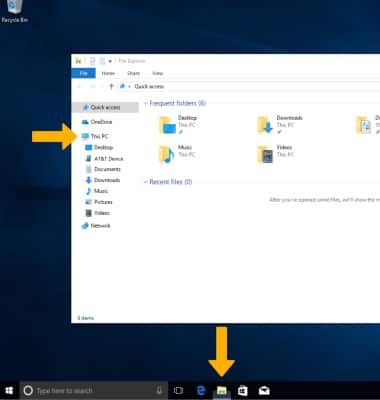Click the Task View icon

pyautogui.click(x=179, y=390)
